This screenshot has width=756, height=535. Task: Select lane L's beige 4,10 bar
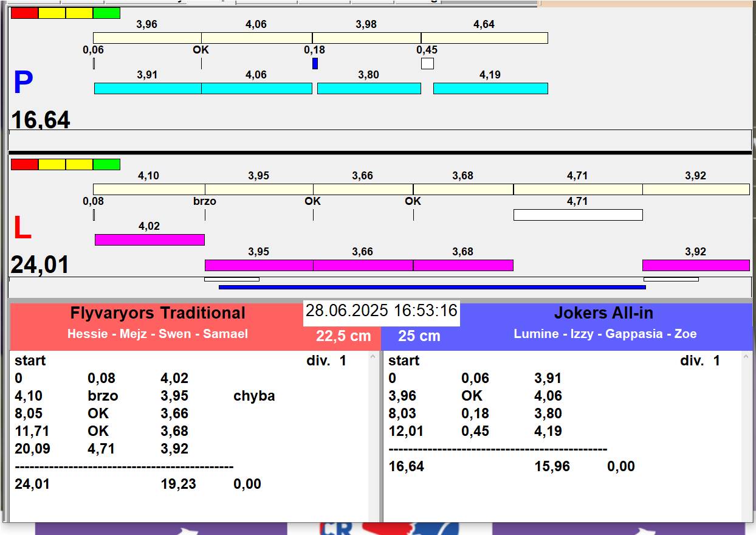pyautogui.click(x=149, y=189)
